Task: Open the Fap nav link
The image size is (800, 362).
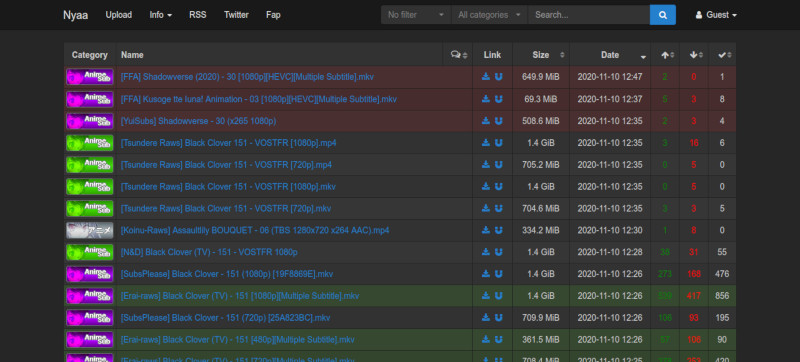Action: [x=273, y=15]
